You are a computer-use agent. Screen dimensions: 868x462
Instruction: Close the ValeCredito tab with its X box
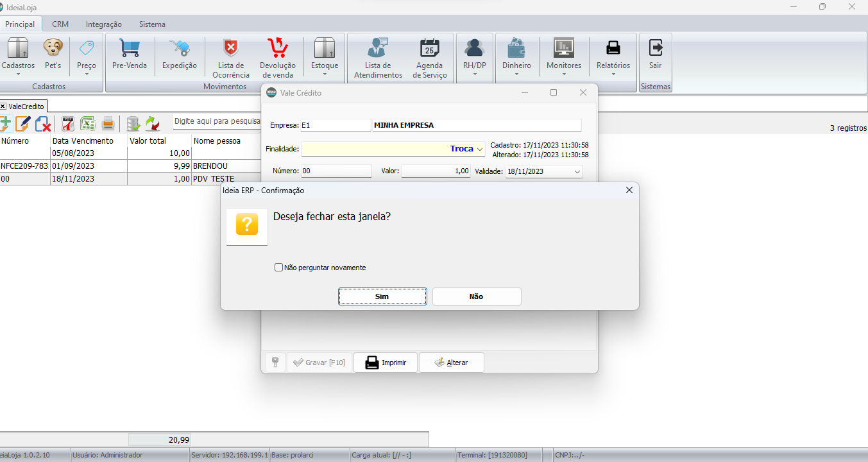[3, 107]
